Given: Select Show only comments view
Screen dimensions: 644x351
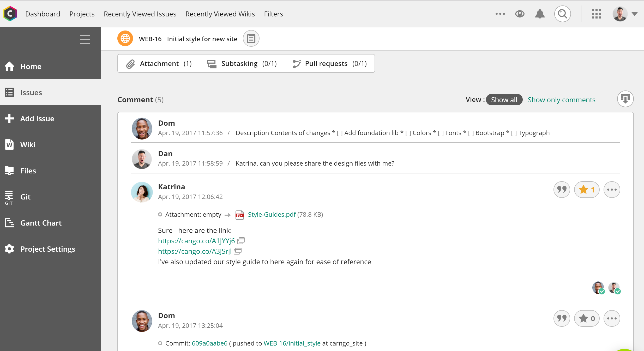Looking at the screenshot, I should click(561, 100).
